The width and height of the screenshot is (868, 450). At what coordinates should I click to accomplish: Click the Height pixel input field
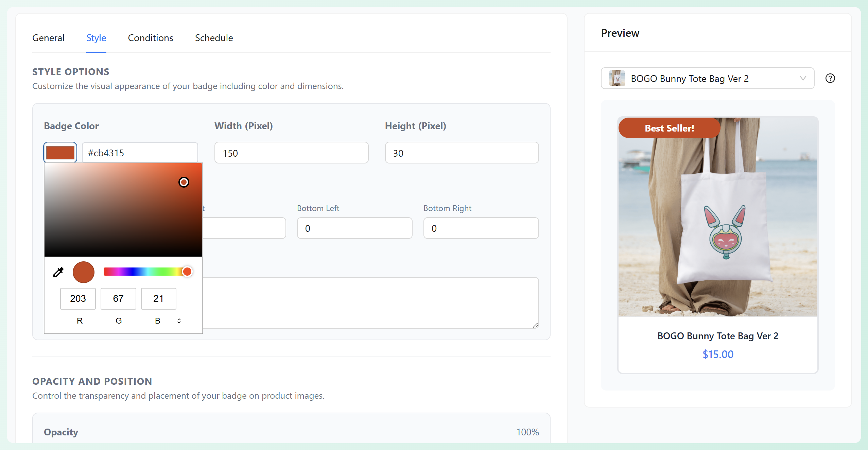[462, 153]
